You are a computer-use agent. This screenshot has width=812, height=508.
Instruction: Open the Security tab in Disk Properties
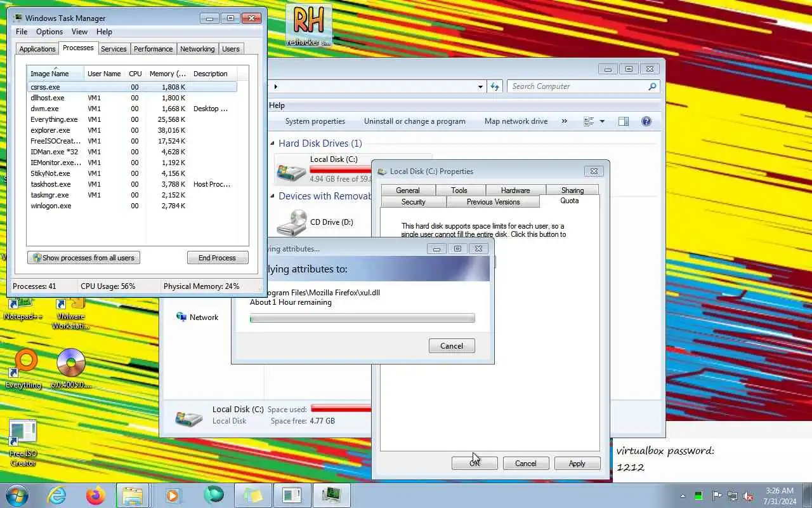pyautogui.click(x=413, y=202)
